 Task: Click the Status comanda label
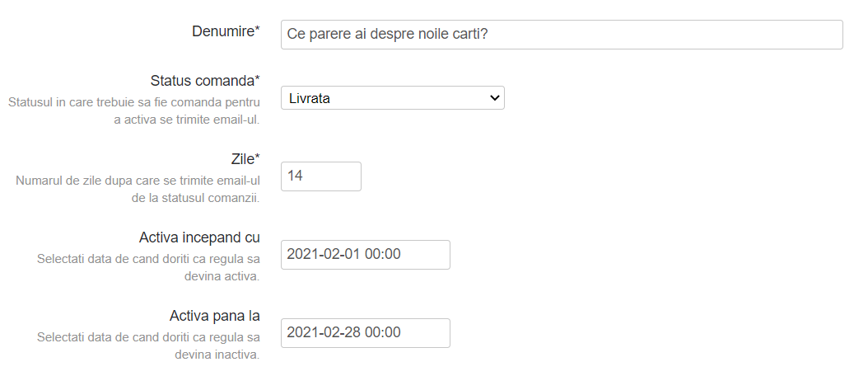[x=202, y=81]
